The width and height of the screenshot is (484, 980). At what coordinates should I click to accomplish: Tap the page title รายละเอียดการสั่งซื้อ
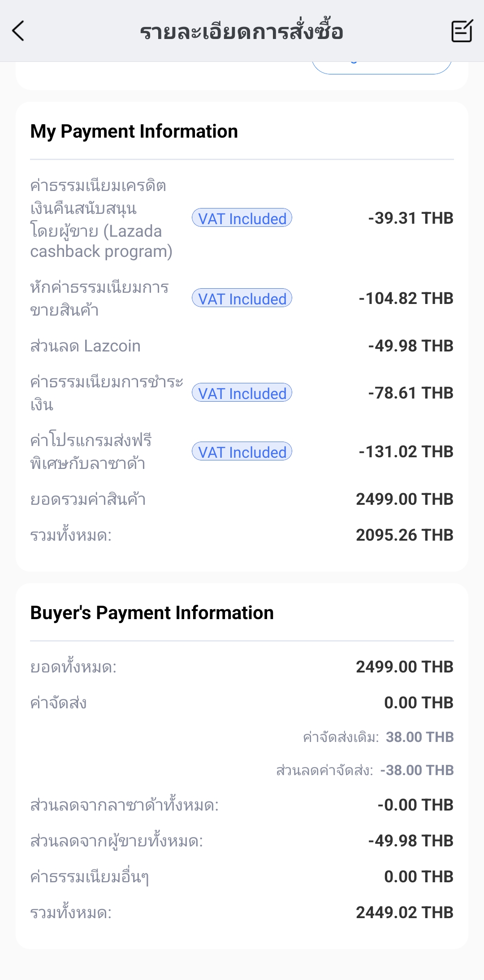pyautogui.click(x=242, y=31)
